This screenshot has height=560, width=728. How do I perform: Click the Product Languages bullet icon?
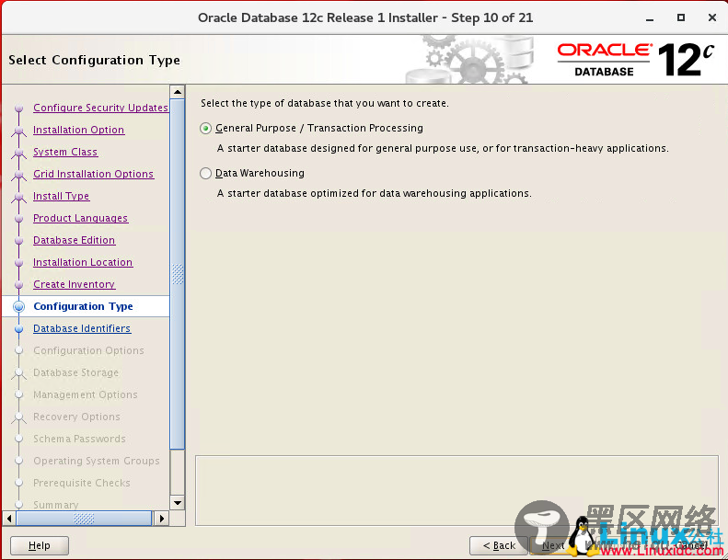(19, 219)
